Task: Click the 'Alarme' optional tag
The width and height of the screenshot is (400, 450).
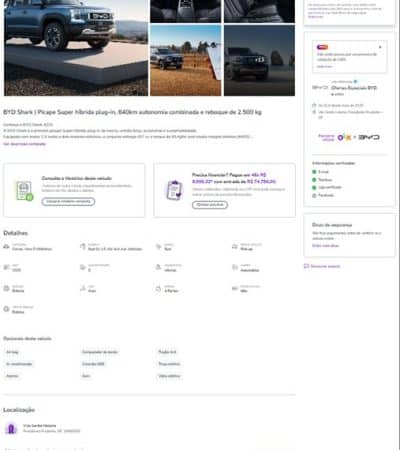Action: click(12, 376)
